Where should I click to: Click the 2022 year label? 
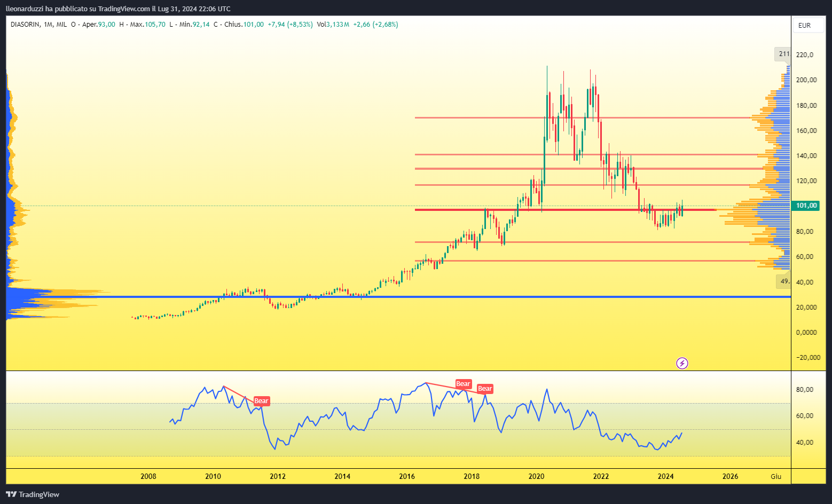pos(601,476)
